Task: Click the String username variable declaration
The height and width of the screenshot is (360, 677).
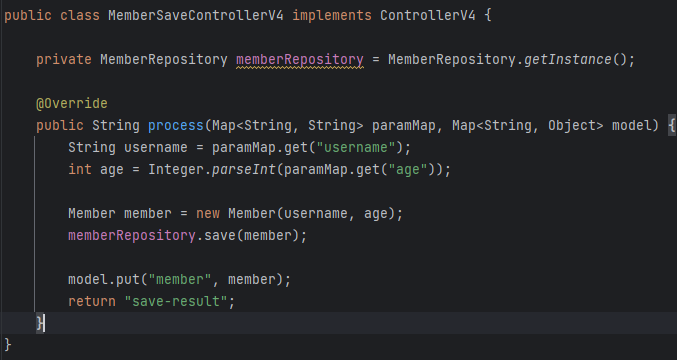Action: click(x=128, y=148)
